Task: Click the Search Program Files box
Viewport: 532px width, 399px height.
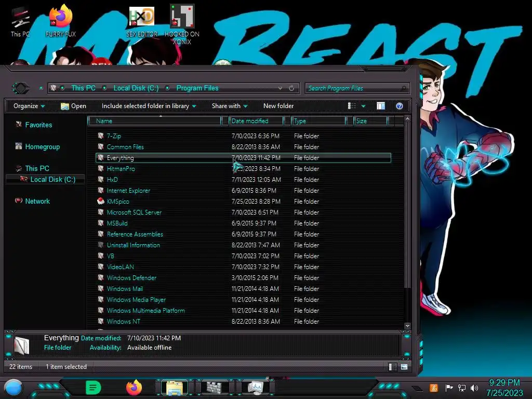Action: [x=357, y=88]
